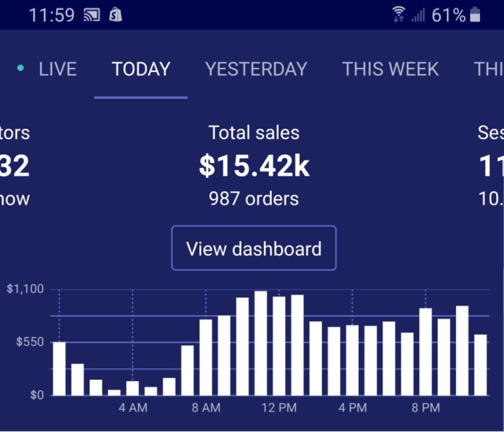Tap the cast screen status icon
The width and height of the screenshot is (504, 432).
point(91,15)
